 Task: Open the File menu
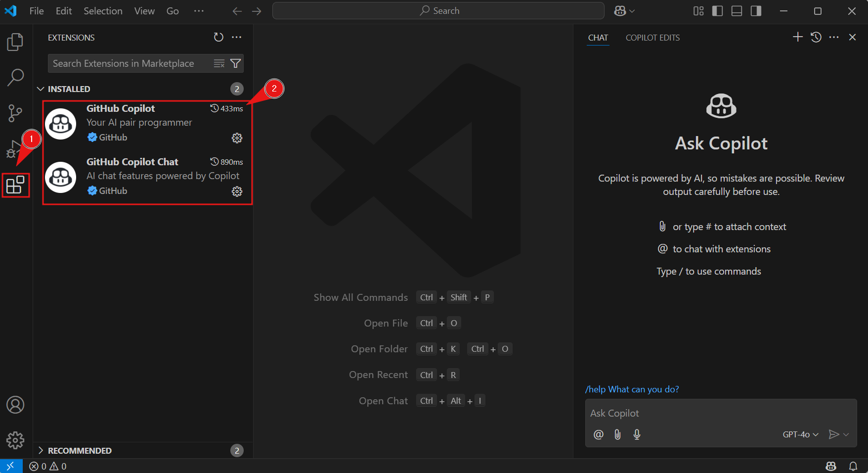coord(37,11)
